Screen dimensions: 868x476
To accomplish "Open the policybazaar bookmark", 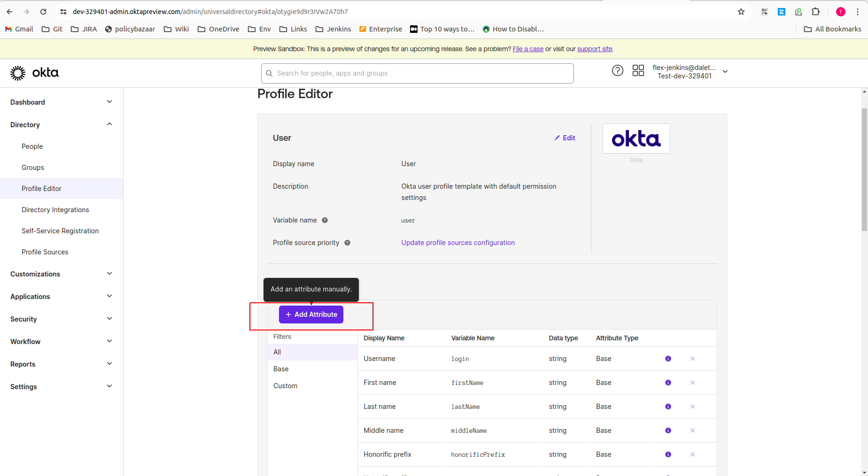I will click(130, 29).
